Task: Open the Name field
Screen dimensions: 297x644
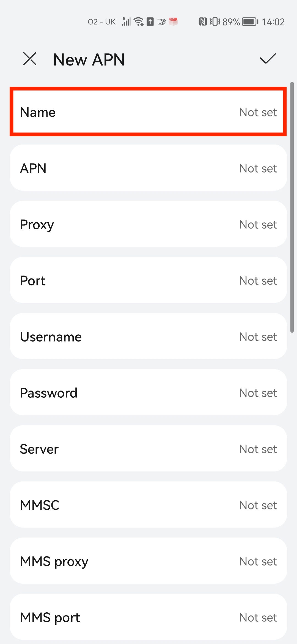Action: pos(148,112)
